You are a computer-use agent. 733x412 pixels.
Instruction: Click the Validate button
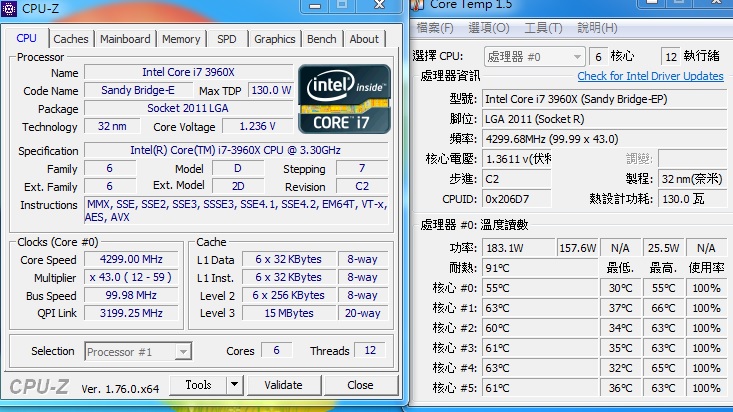(x=283, y=385)
